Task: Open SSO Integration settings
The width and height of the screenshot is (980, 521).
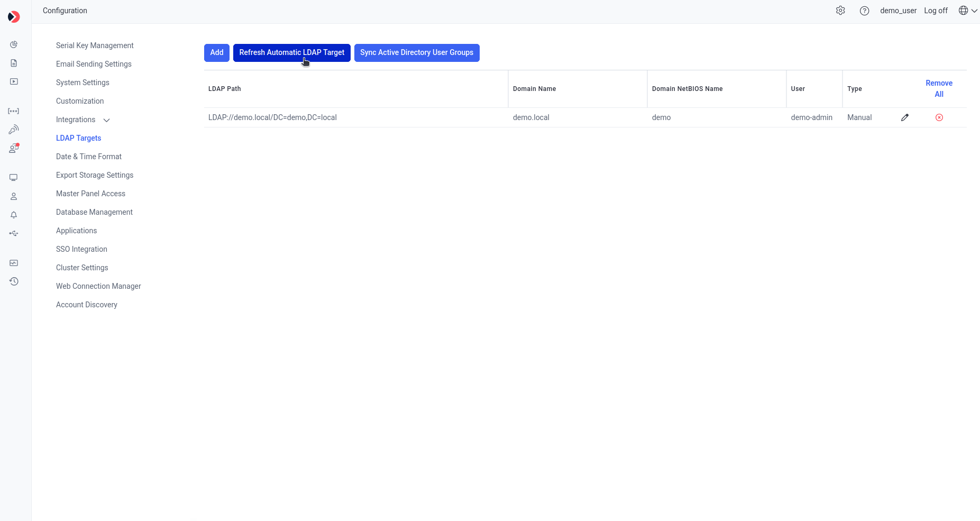Action: click(81, 249)
